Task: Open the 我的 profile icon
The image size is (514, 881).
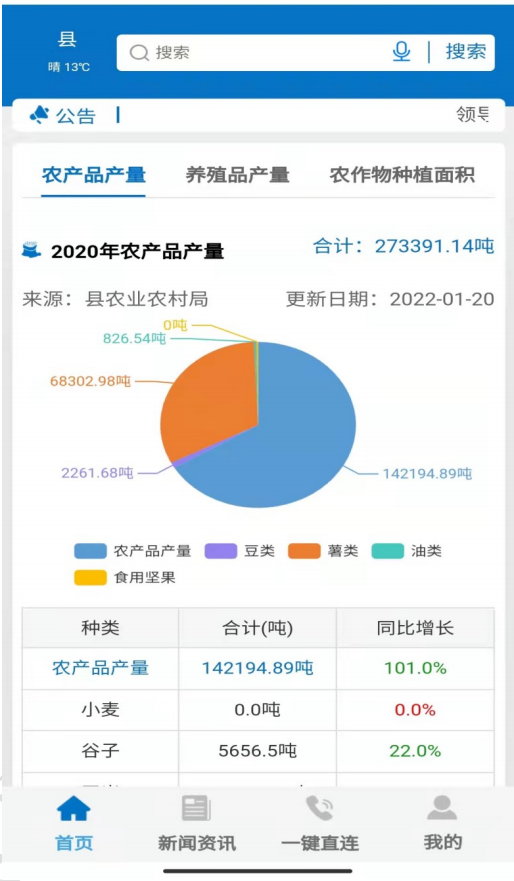Action: [x=442, y=808]
